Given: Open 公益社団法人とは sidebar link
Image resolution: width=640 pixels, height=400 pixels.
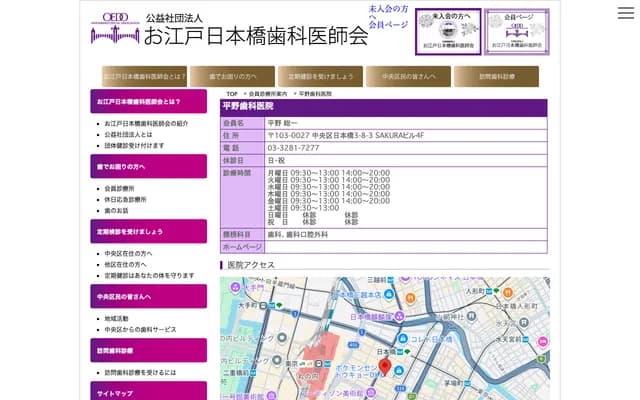Looking at the screenshot, I should coord(129,134).
